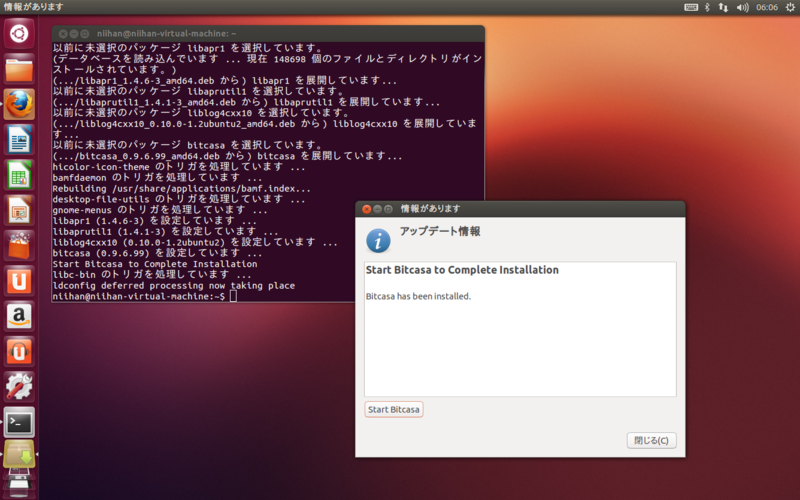Click 'Bitcasa has been installed.' text
The width and height of the screenshot is (800, 500).
click(x=418, y=296)
